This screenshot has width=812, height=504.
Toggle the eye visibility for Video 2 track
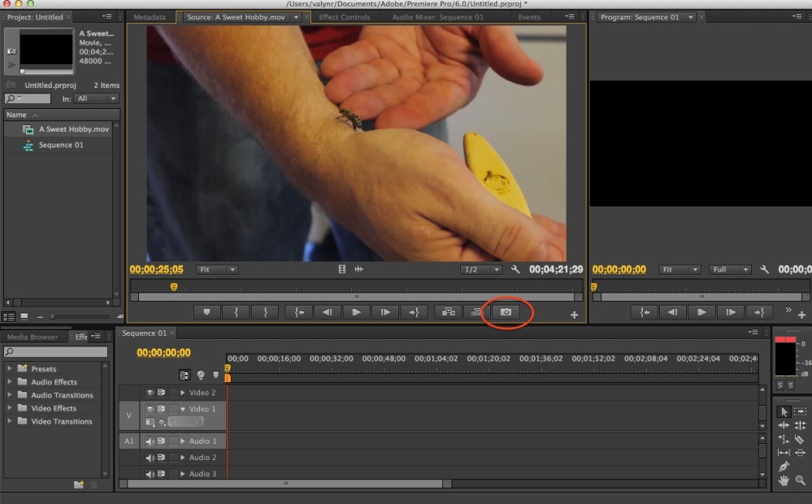pos(150,393)
